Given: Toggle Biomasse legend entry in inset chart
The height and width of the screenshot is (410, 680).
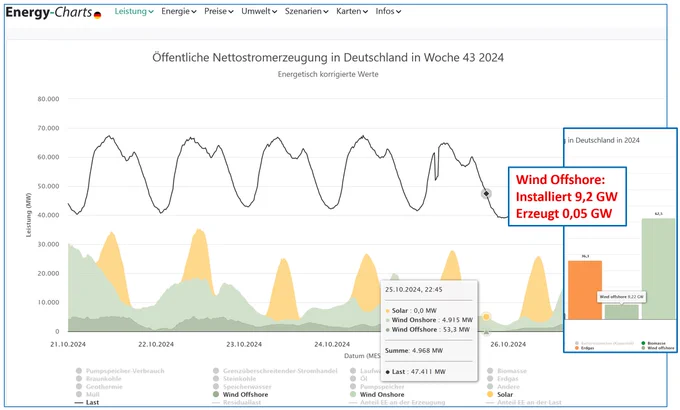Looking at the screenshot, I should pos(654,343).
